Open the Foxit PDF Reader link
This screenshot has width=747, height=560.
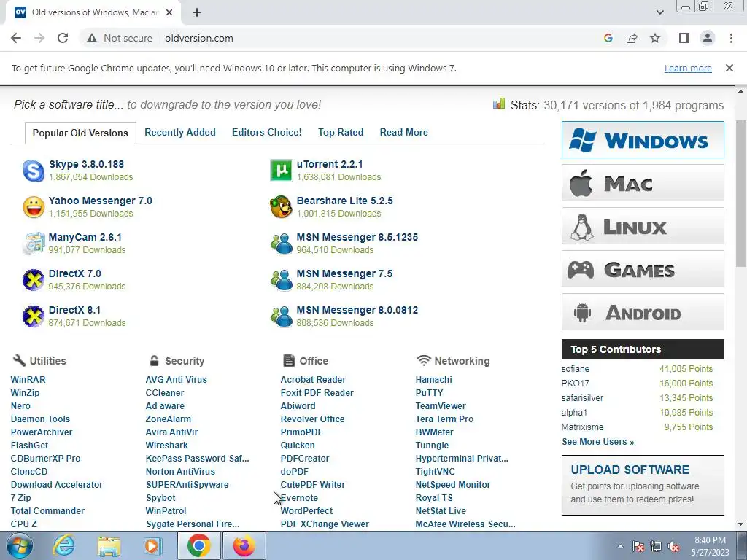click(317, 393)
